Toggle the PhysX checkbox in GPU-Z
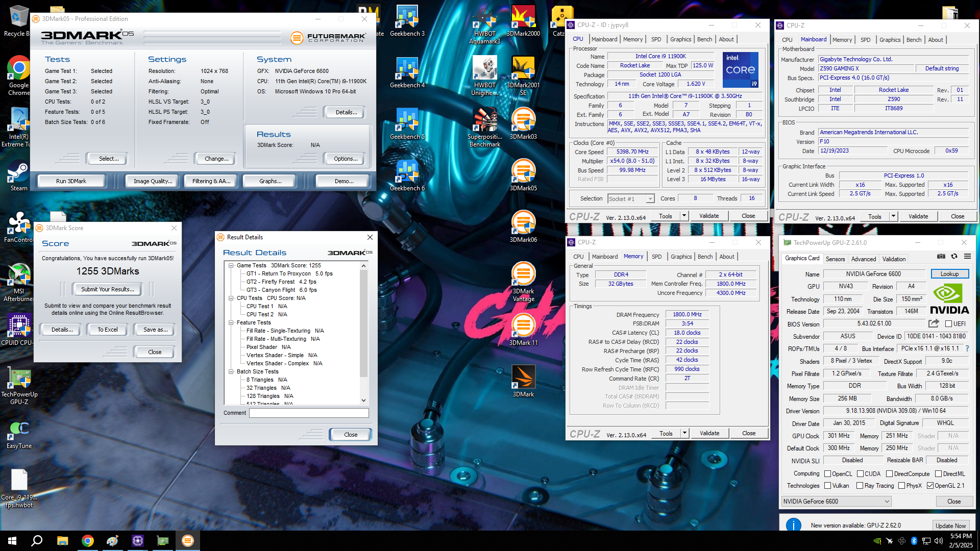The image size is (980, 551). pos(902,486)
